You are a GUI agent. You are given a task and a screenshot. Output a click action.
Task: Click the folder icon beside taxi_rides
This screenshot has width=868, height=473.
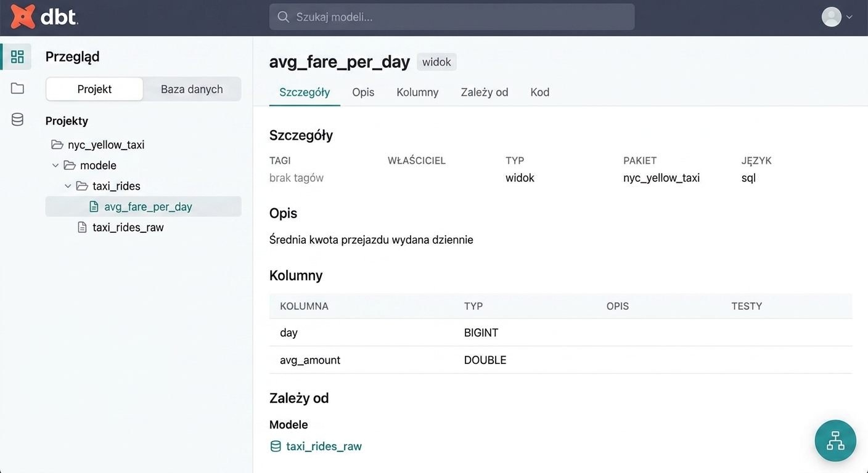pyautogui.click(x=82, y=186)
